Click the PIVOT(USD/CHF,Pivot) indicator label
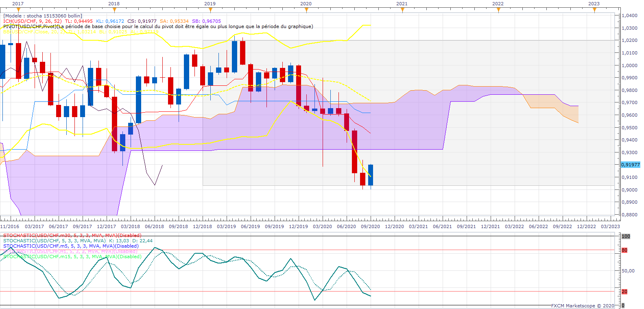 [x=30, y=26]
